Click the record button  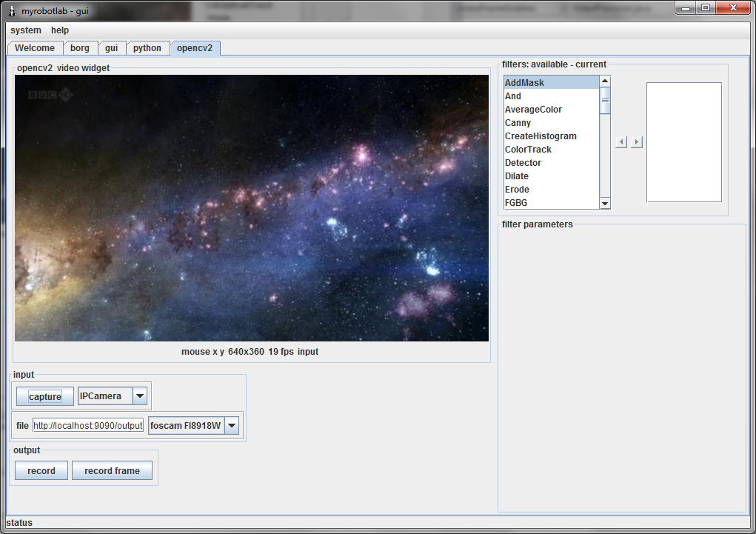click(41, 471)
